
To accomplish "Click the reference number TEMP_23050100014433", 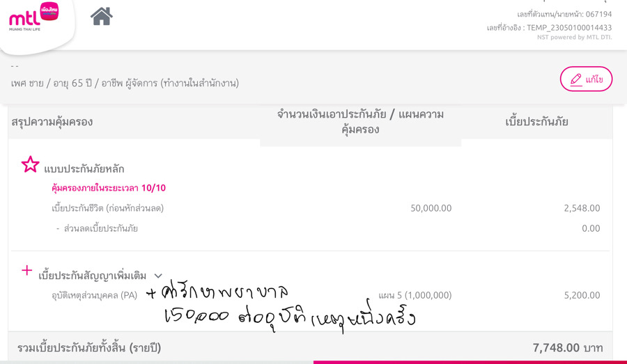I will (569, 28).
